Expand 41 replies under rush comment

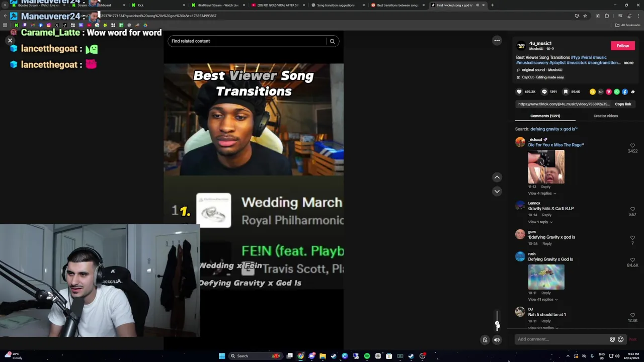click(543, 300)
